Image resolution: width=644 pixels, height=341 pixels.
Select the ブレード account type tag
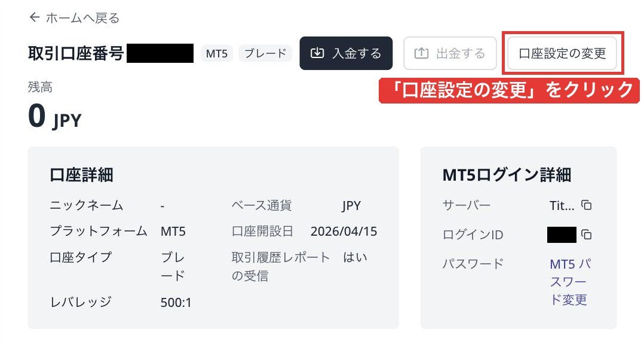(x=265, y=53)
